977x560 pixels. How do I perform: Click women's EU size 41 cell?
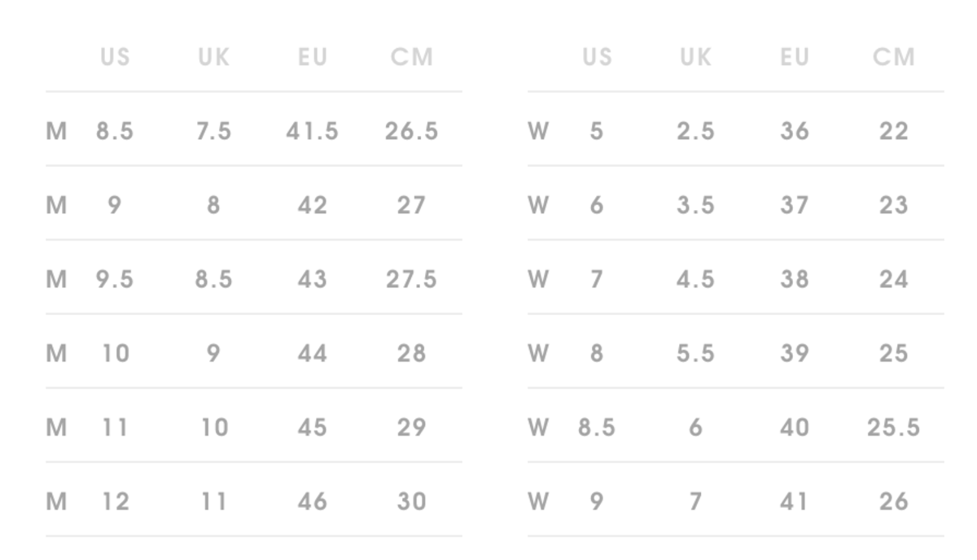(794, 501)
